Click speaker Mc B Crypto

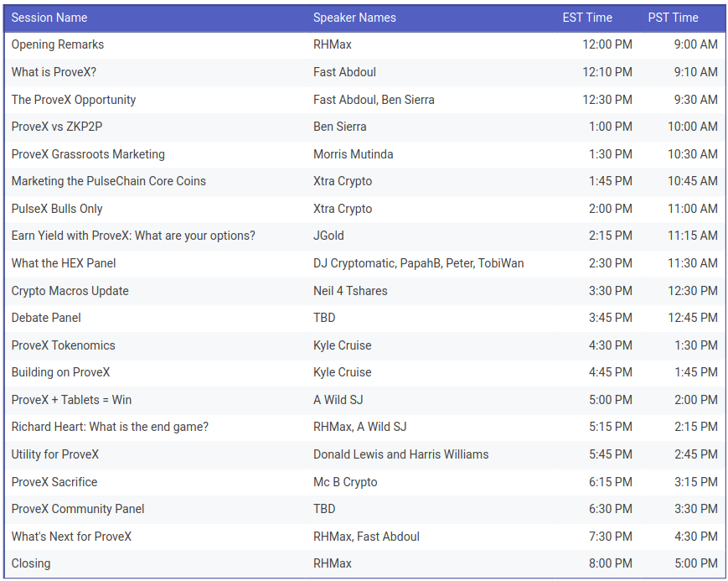(345, 481)
